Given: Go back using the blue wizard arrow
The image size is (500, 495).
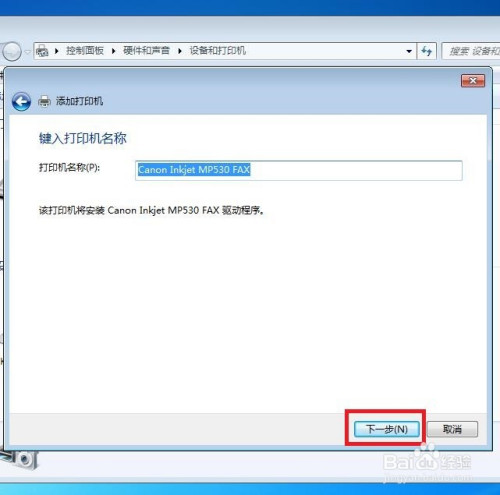Looking at the screenshot, I should [21, 101].
